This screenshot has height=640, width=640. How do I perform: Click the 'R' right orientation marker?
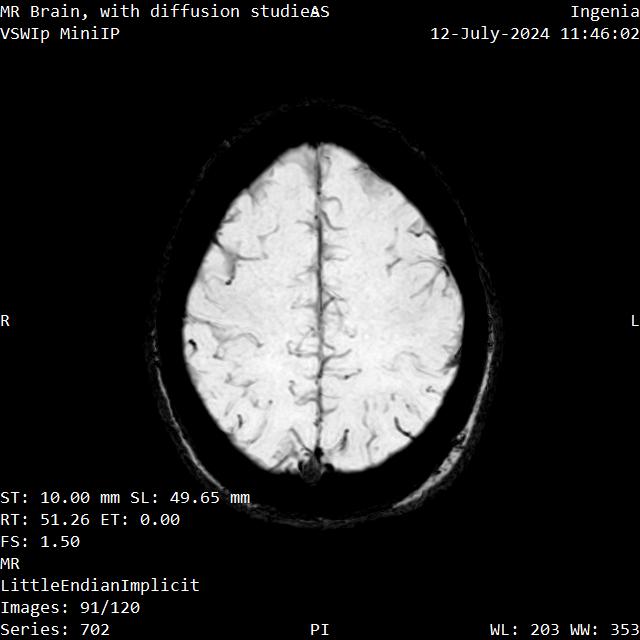click(5, 321)
